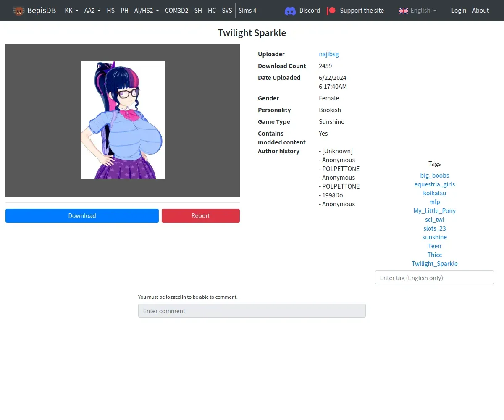
Task: Click the Discord logo icon
Action: 290,10
